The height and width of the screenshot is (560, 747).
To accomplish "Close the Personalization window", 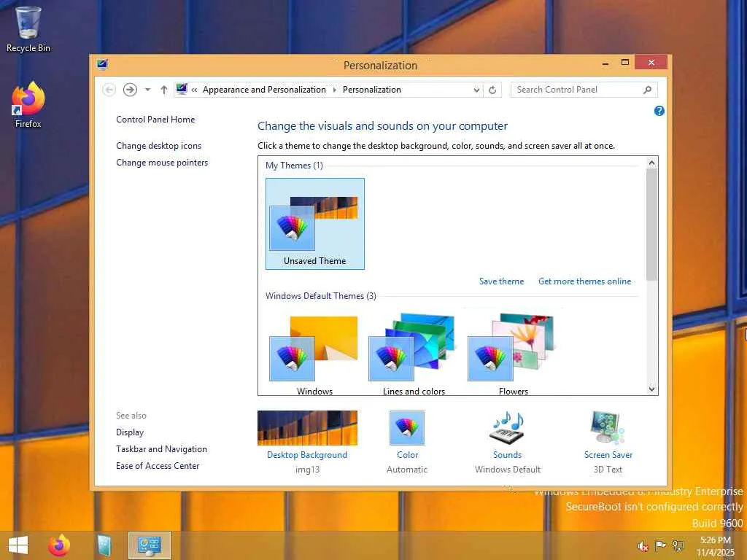I will coord(651,63).
